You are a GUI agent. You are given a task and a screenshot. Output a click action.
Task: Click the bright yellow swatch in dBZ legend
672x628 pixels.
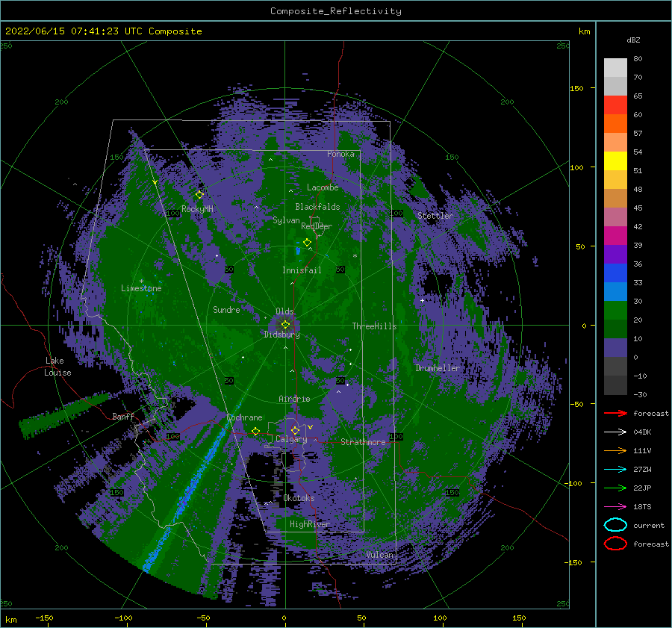pyautogui.click(x=615, y=161)
